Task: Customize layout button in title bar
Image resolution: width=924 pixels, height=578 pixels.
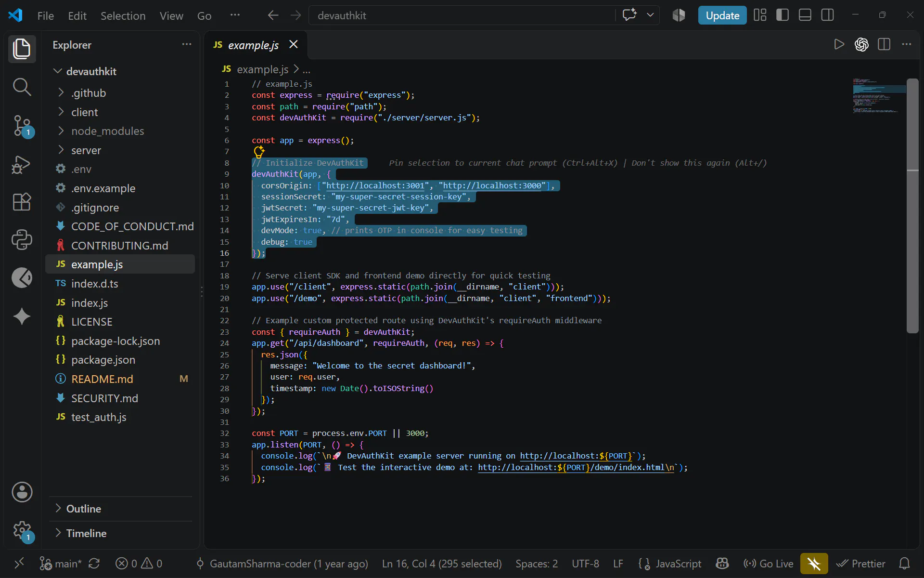Action: (760, 15)
